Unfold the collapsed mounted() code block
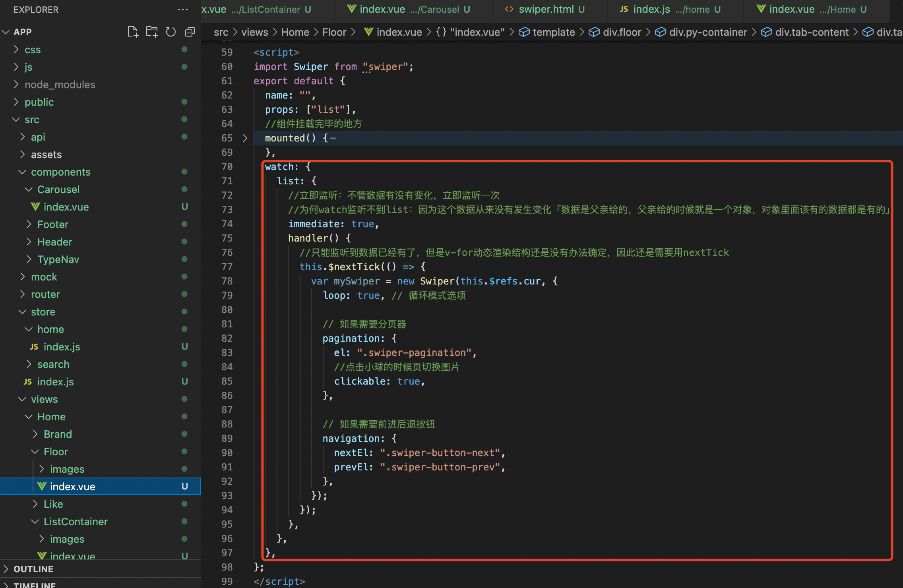This screenshot has height=588, width=903. coord(245,138)
